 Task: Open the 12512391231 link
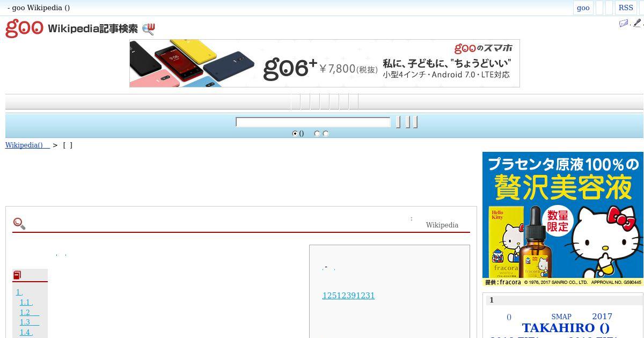(348, 296)
